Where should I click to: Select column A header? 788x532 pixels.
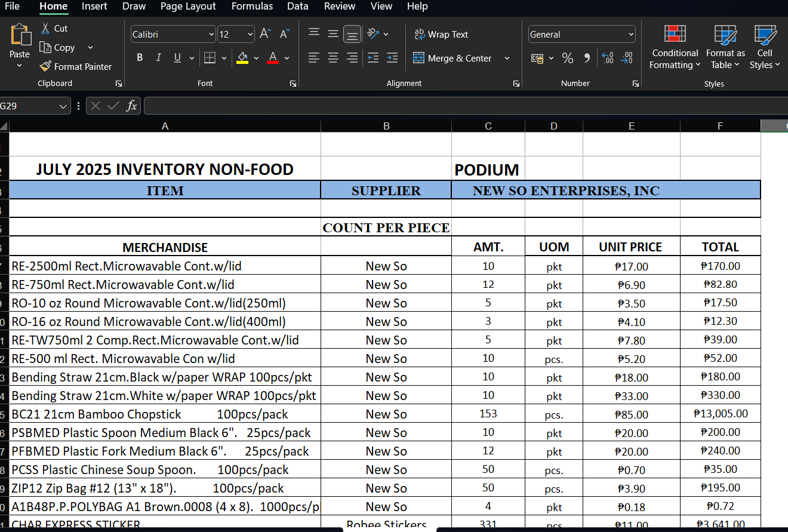[165, 126]
